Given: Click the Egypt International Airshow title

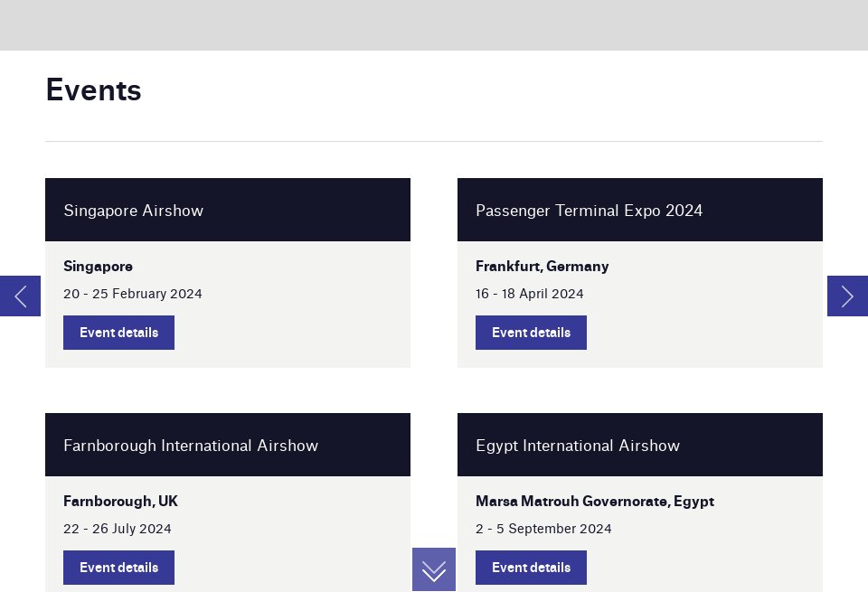Looking at the screenshot, I should point(577,445).
